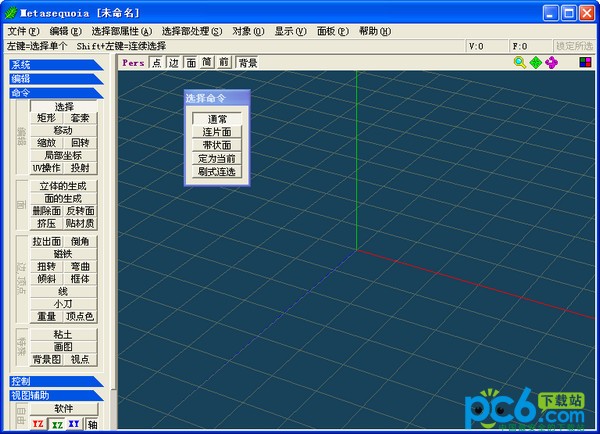Viewport: 600px width, 434px height.
Task: Click the 反转面 flip face button
Action: click(x=80, y=211)
